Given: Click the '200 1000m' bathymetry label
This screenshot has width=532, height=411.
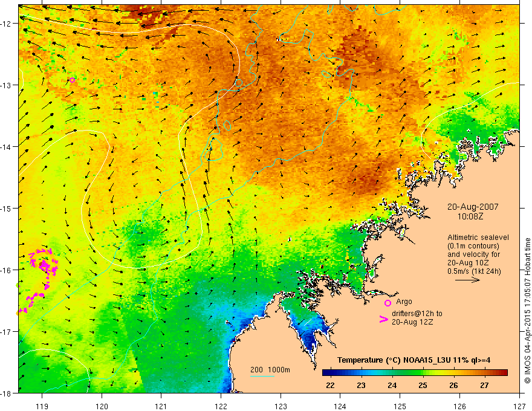Looking at the screenshot, I should [x=270, y=370].
